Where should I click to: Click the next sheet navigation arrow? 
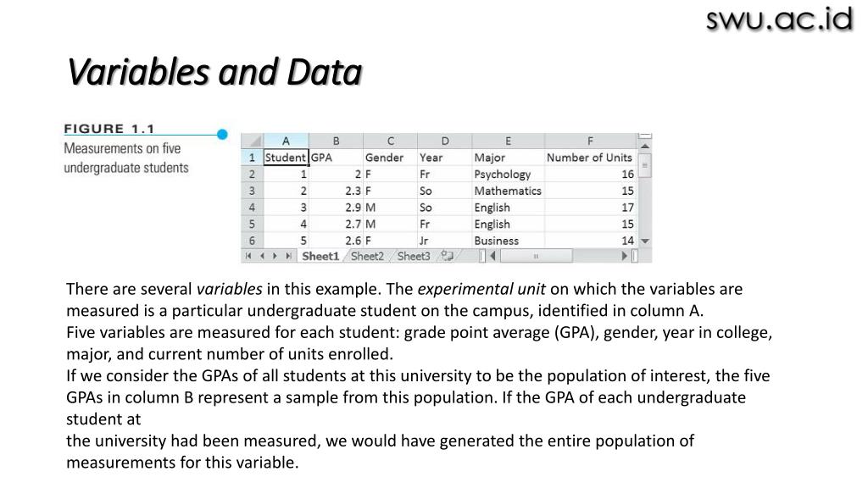(275, 256)
